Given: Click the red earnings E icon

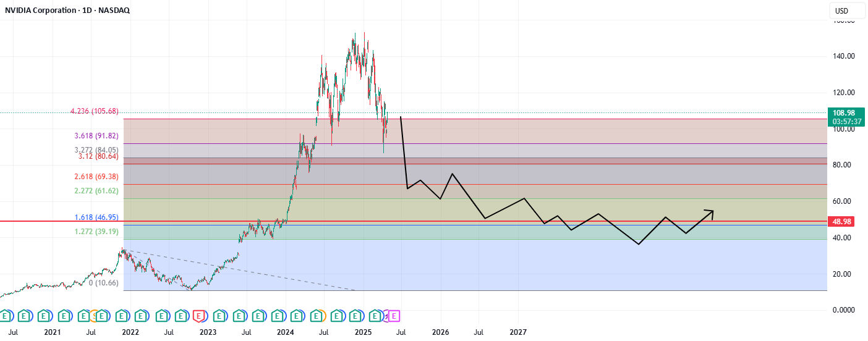Looking at the screenshot, I should (199, 316).
